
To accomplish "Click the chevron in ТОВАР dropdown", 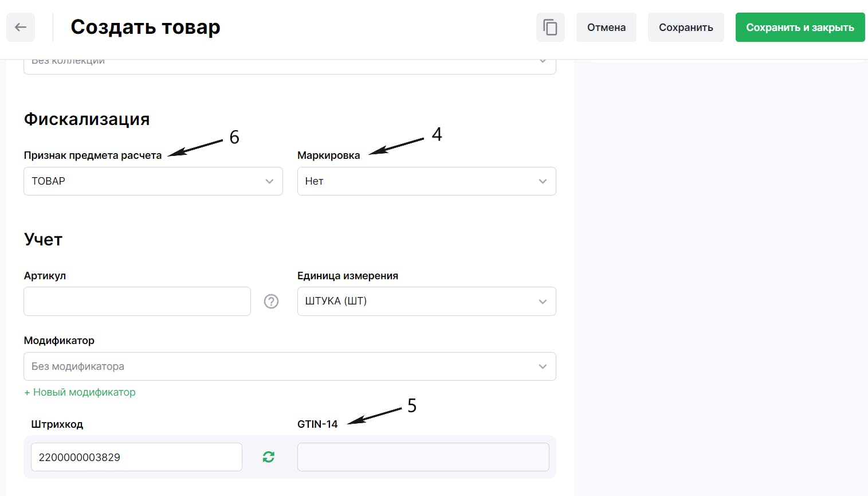I will click(269, 181).
